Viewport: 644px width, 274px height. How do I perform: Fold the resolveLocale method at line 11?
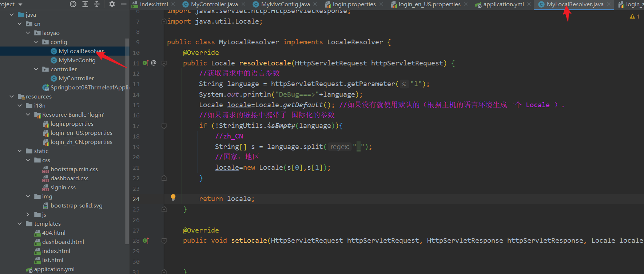point(164,63)
